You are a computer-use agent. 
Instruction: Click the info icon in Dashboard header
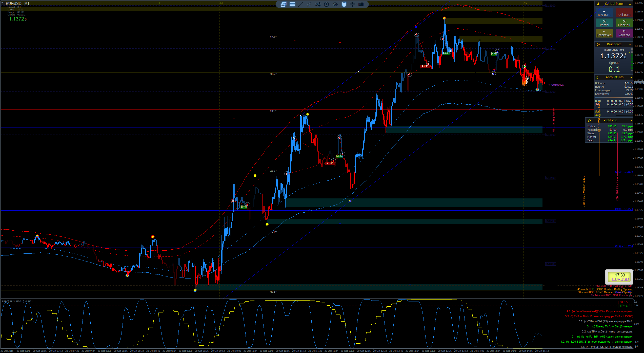(598, 44)
